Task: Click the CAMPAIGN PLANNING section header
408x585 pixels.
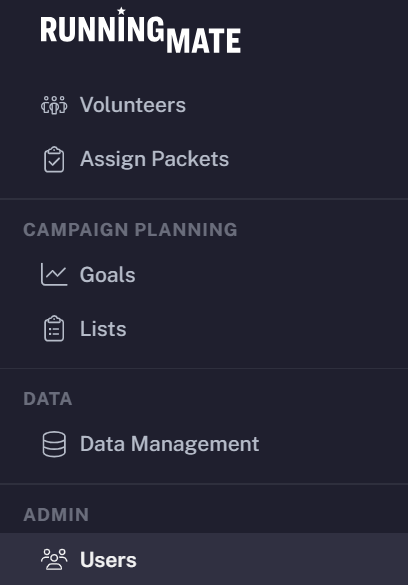Action: (x=130, y=229)
